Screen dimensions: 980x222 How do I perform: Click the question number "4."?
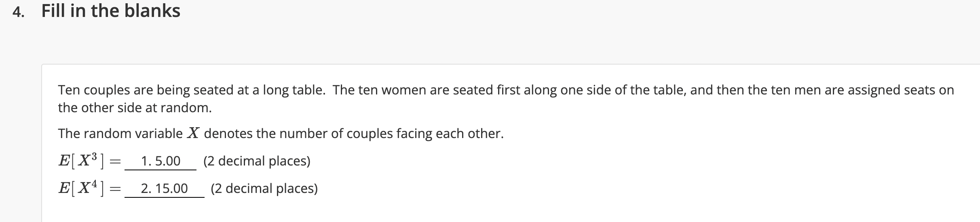(18, 12)
